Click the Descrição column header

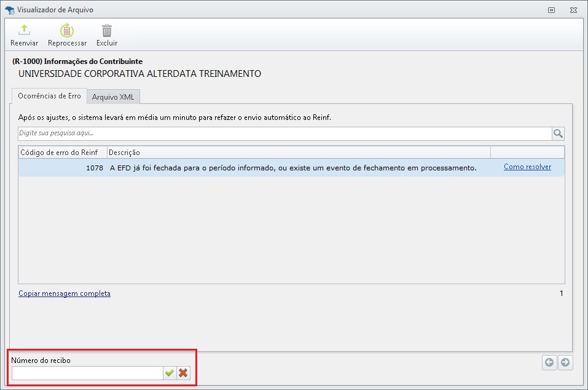tap(299, 153)
